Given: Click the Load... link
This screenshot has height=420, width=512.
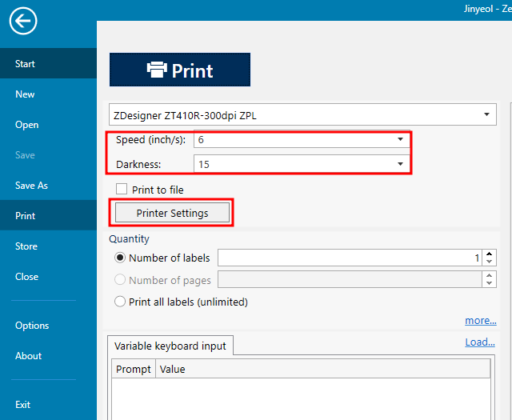Looking at the screenshot, I should click(x=480, y=342).
